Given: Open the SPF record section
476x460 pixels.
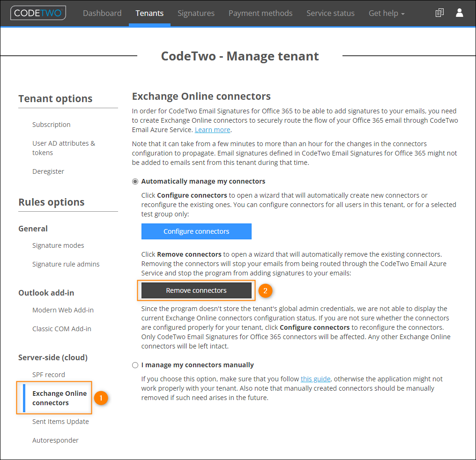Looking at the screenshot, I should pos(48,374).
